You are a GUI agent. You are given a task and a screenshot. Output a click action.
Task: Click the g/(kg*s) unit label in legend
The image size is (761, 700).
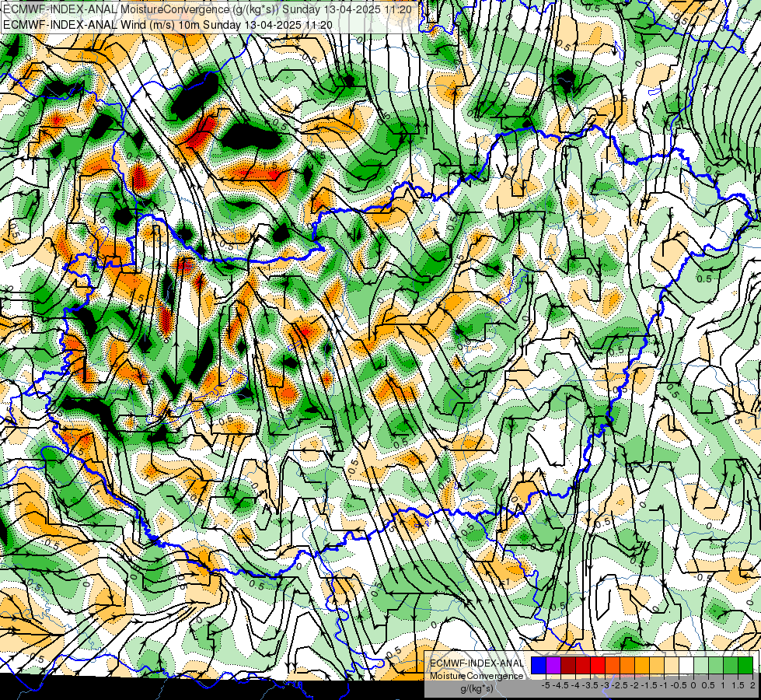click(476, 688)
